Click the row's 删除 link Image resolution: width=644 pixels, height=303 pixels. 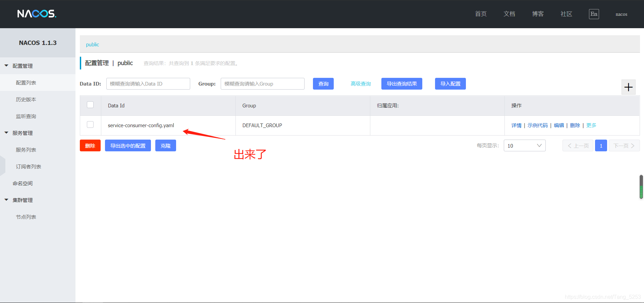(x=575, y=125)
